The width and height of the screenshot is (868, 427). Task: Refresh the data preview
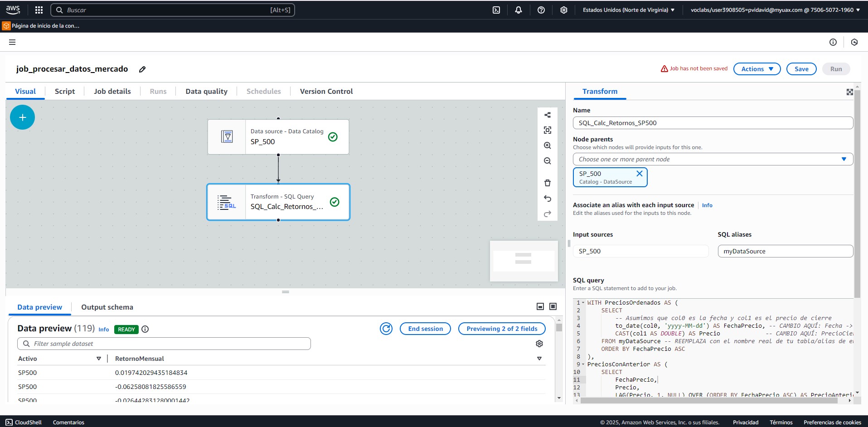[386, 329]
